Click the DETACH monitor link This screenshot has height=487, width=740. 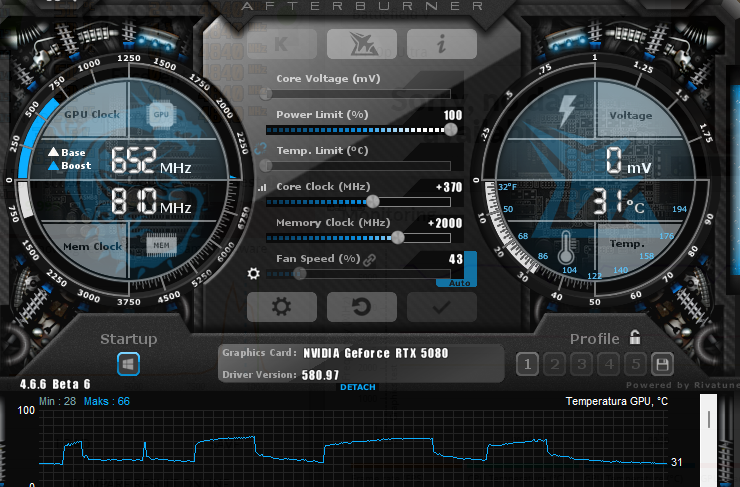[x=358, y=387]
